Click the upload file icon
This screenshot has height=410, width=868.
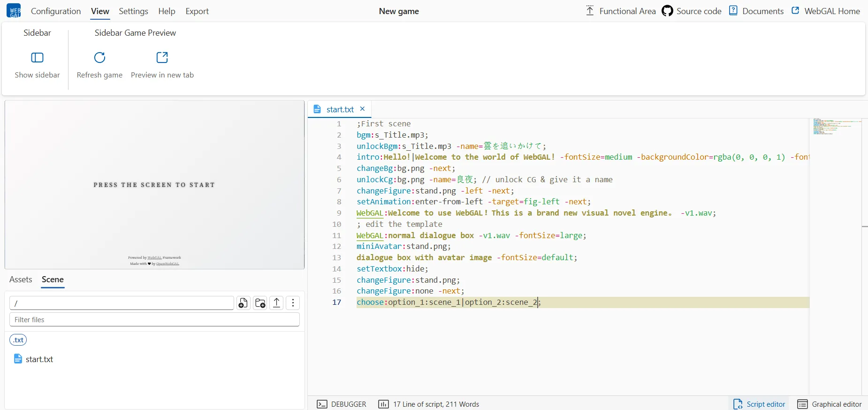(x=277, y=303)
